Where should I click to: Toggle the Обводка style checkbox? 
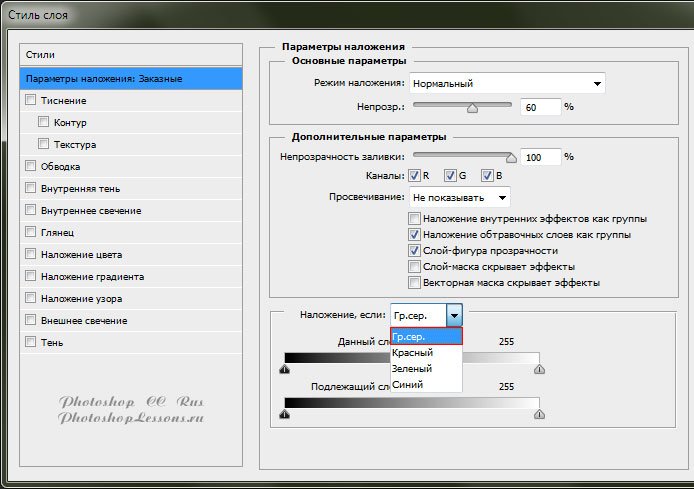[31, 167]
